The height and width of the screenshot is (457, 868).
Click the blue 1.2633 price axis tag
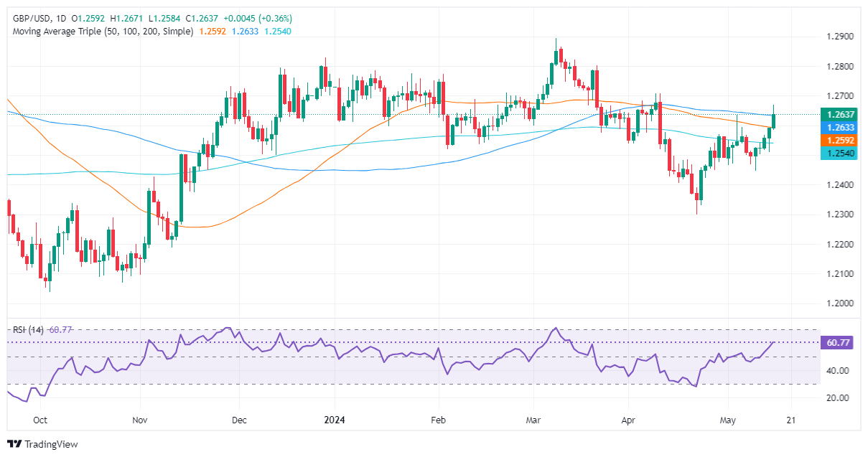point(842,127)
